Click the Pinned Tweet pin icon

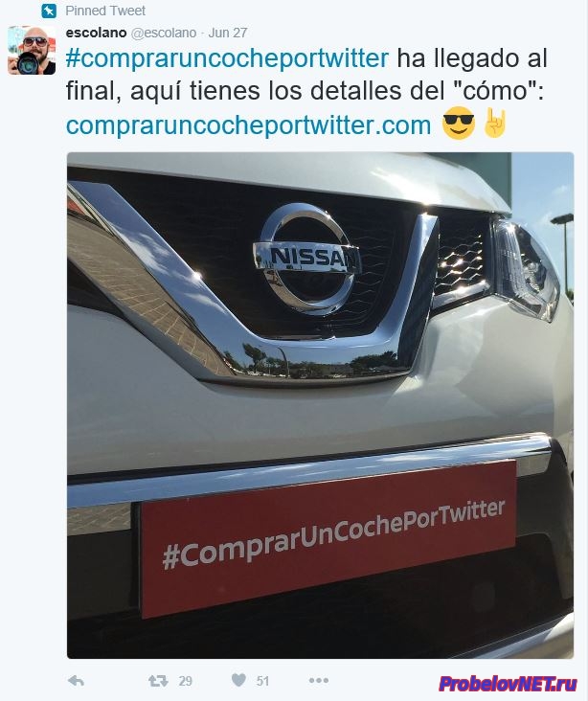(49, 11)
